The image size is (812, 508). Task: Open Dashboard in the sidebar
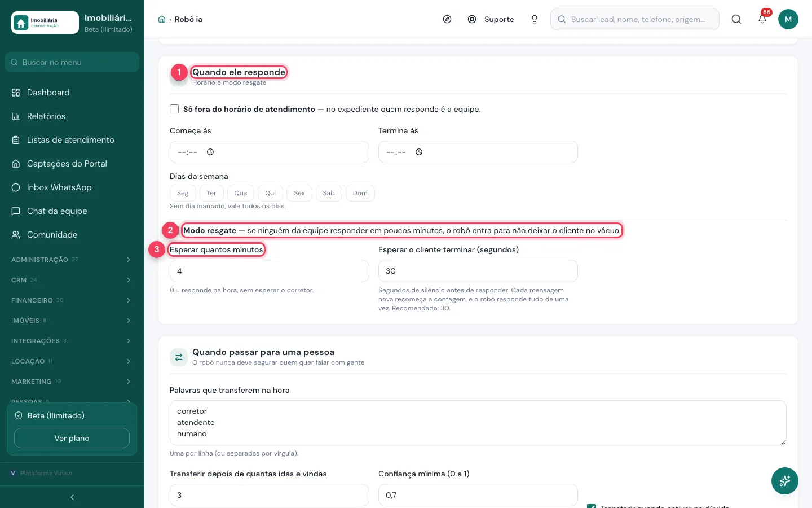pos(72,93)
